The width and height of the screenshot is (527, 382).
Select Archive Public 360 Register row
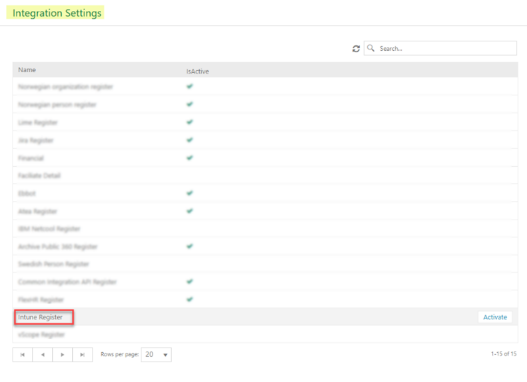tap(265, 247)
